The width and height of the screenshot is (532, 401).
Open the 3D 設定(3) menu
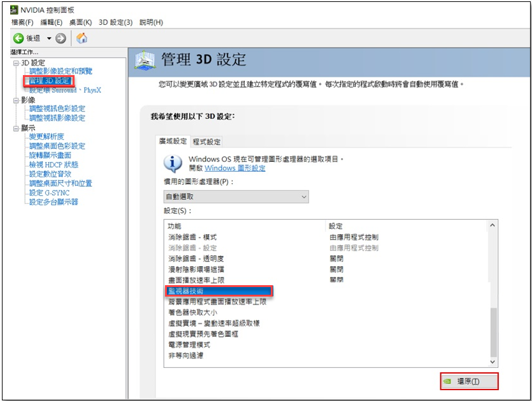tap(116, 22)
